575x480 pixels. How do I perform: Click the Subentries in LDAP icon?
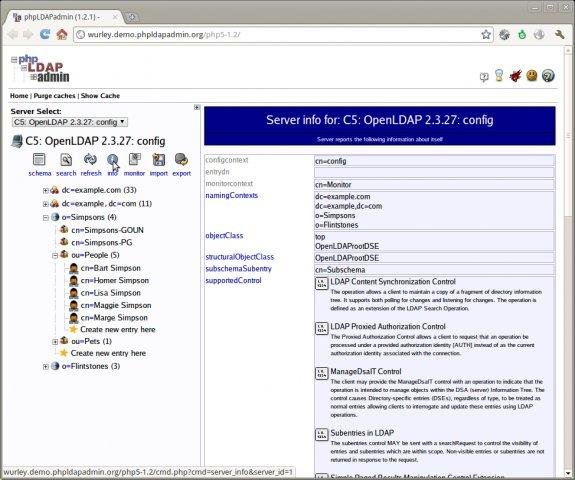click(321, 435)
